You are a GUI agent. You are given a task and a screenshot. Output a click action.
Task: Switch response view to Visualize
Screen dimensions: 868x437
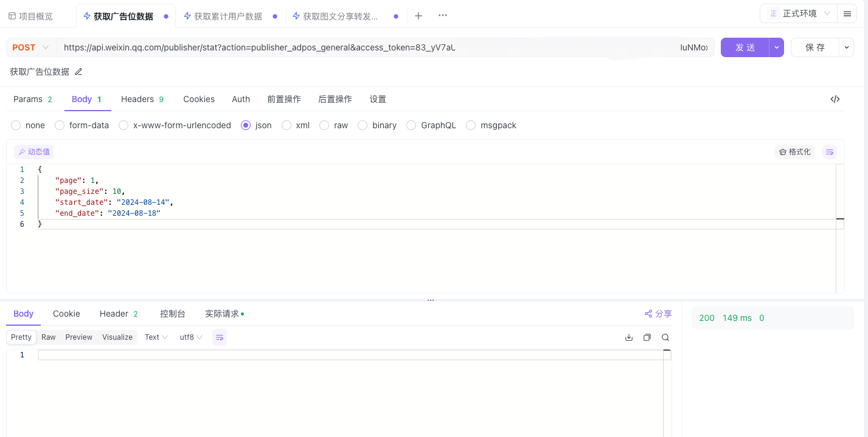pos(117,337)
